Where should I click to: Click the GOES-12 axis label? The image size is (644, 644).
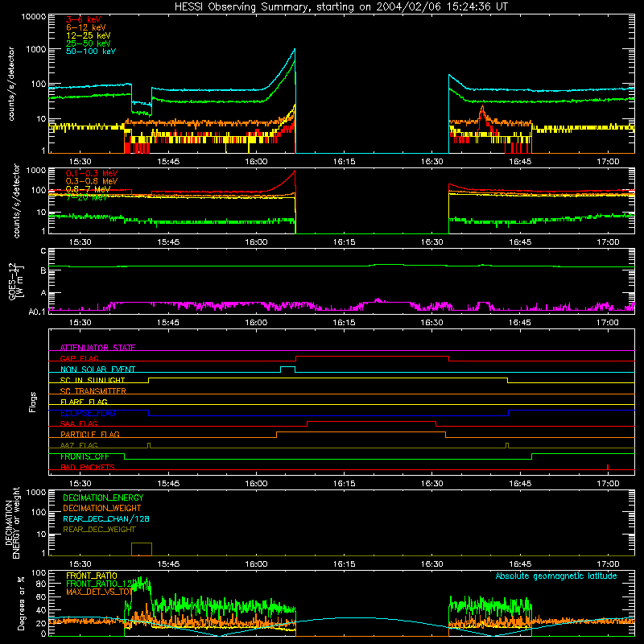pyautogui.click(x=15, y=281)
